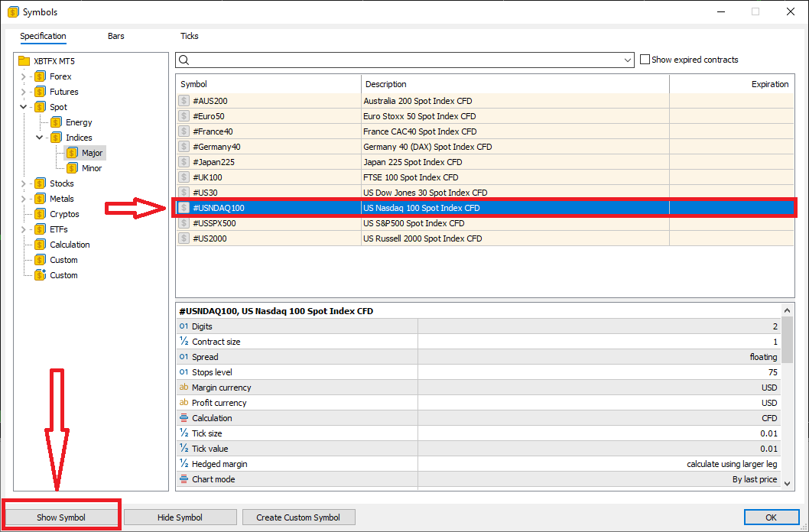Viewport: 809px width, 532px height.
Task: Click the dollar icon beside #Germany40
Action: coord(184,147)
